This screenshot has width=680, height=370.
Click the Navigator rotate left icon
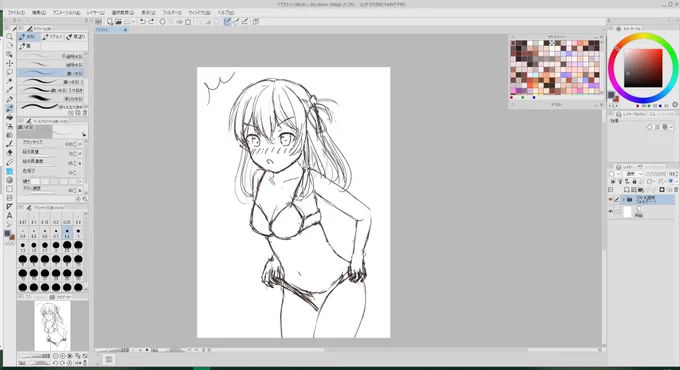(56, 363)
